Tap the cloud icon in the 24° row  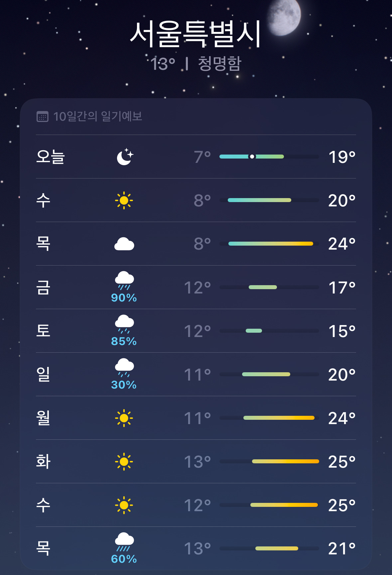[x=124, y=244]
